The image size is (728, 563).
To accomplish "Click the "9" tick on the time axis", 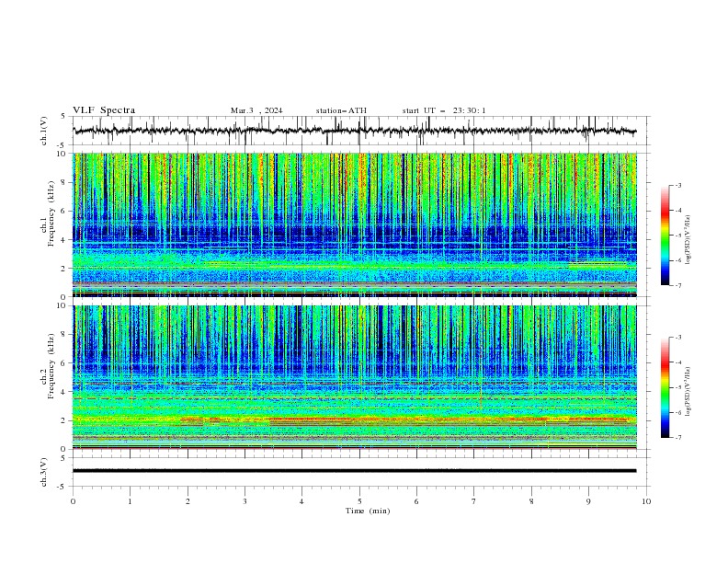I will 588,501.
